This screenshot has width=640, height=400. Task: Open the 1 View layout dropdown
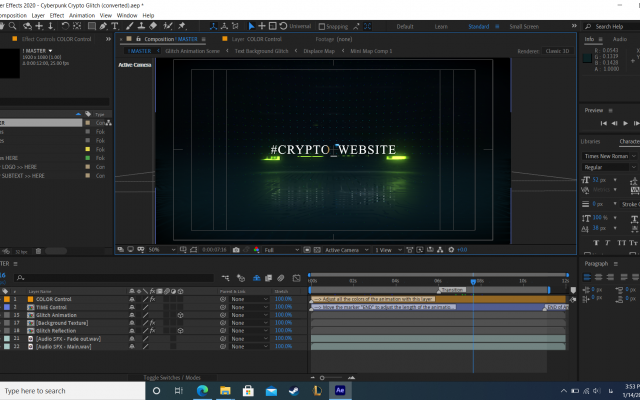click(x=388, y=250)
